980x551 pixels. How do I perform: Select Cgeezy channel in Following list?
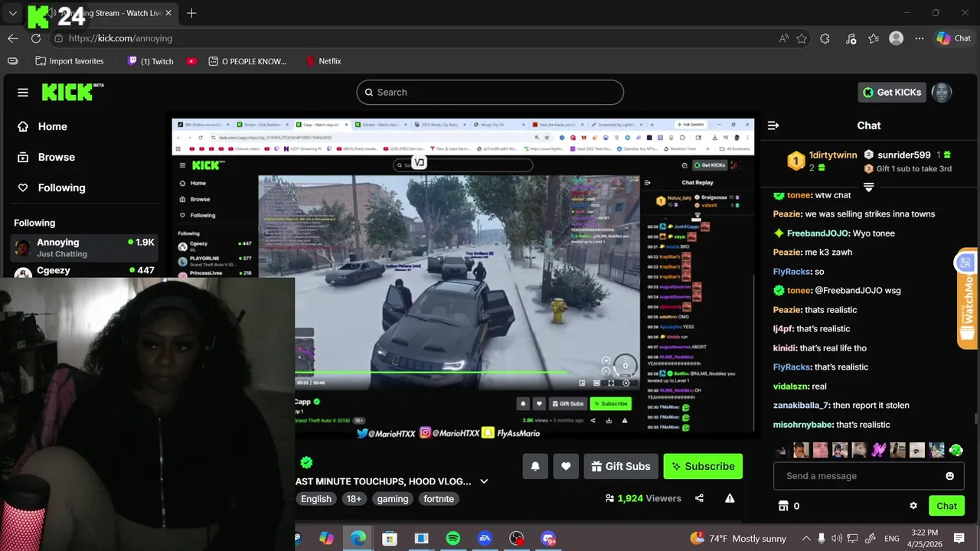click(x=84, y=271)
